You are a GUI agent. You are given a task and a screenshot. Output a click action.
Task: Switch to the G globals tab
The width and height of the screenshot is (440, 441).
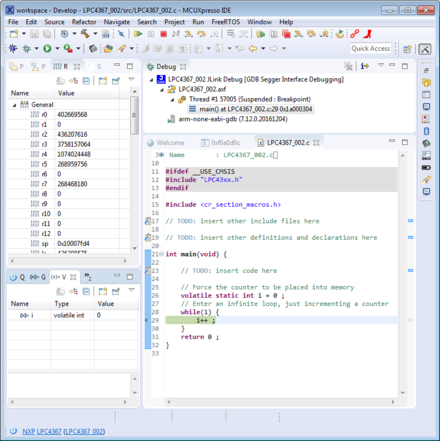(x=38, y=277)
